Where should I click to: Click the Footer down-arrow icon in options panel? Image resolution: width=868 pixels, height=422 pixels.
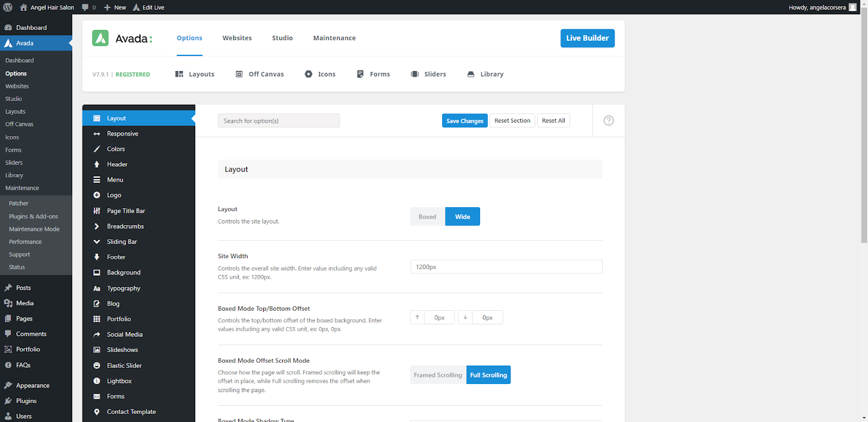coord(97,257)
